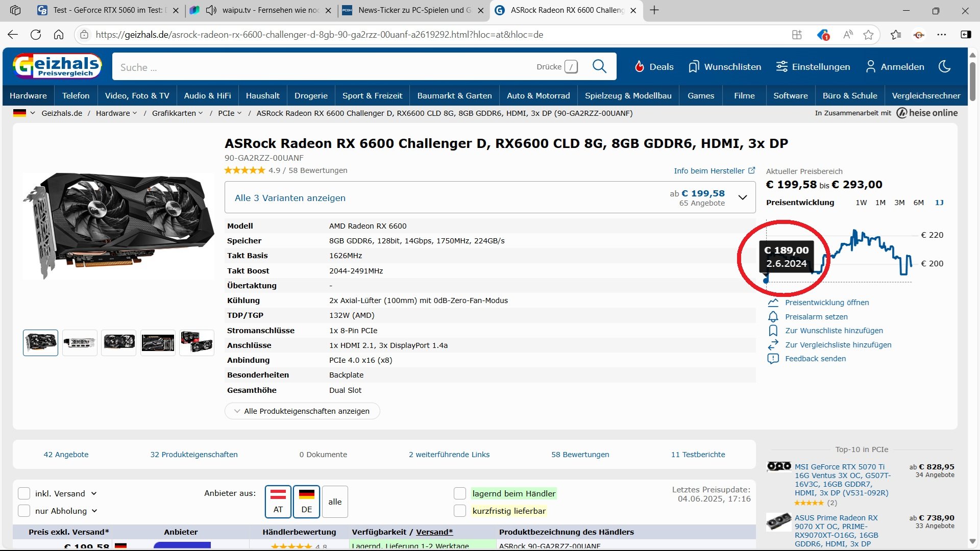Switch to the 58 Bewertungen tab
The height and width of the screenshot is (551, 980).
point(580,455)
